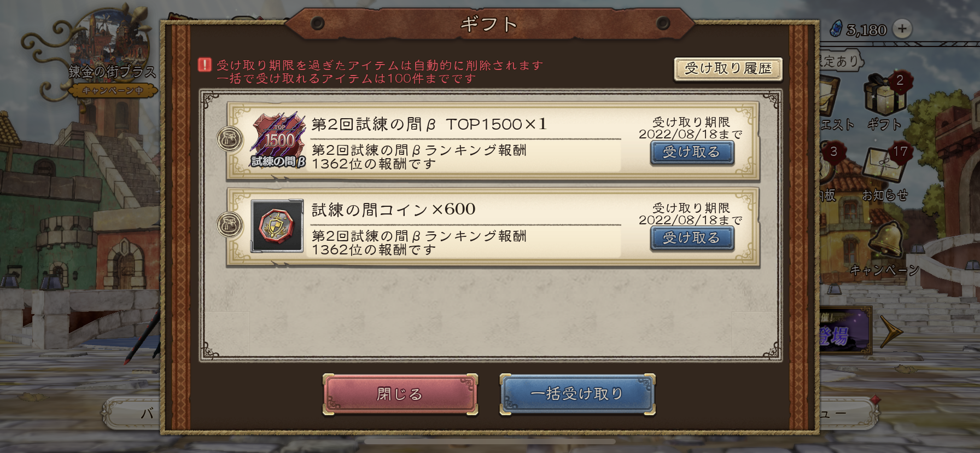Tap the blue gem currency icon
This screenshot has width=980, height=453.
[836, 28]
